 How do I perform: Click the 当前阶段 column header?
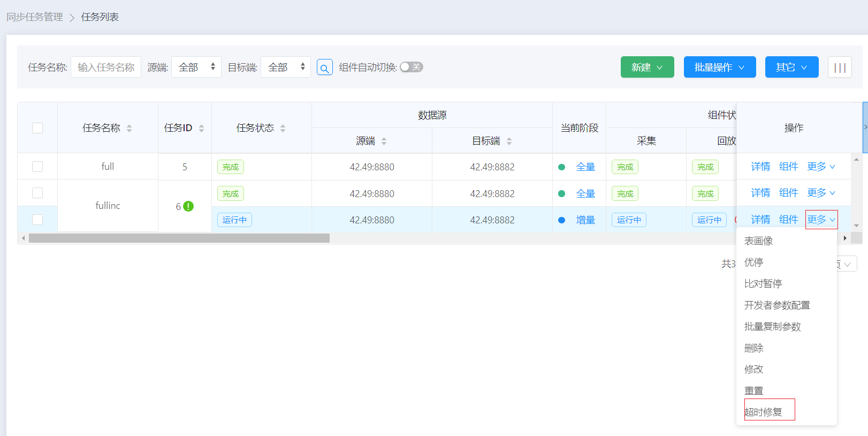[x=580, y=128]
